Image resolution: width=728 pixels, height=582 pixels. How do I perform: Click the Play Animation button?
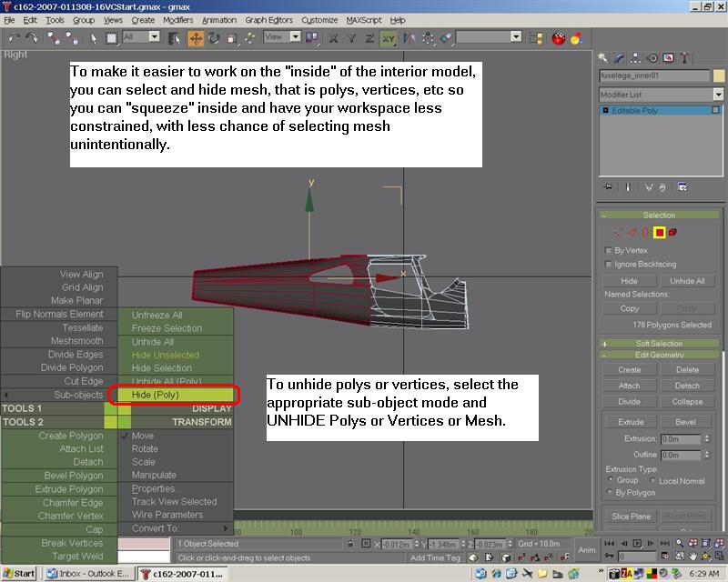point(637,543)
